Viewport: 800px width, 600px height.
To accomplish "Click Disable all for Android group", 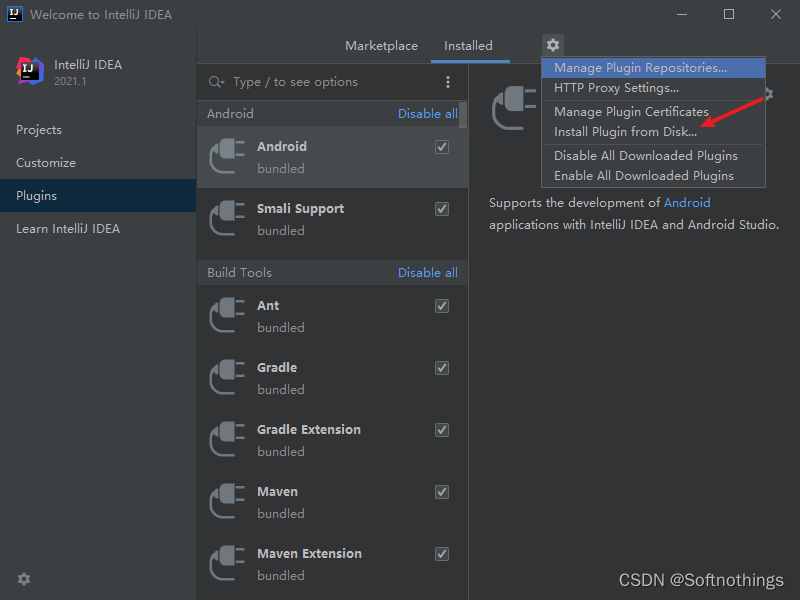I will (x=428, y=113).
